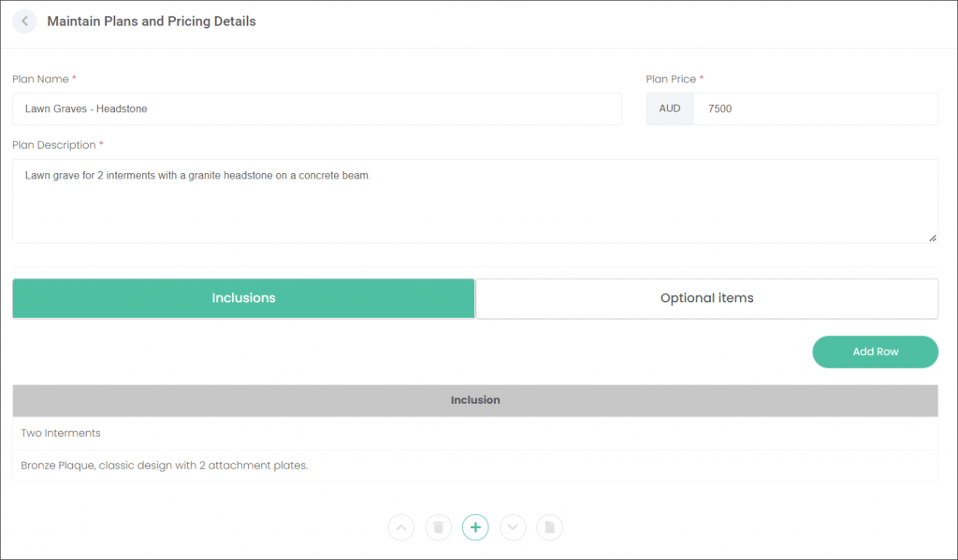
Task: Click the Inclusion column header
Action: click(475, 401)
